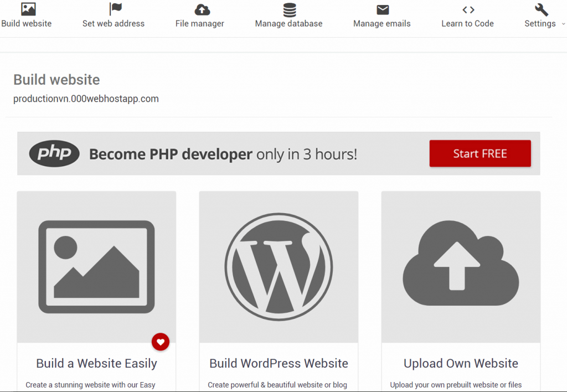This screenshot has width=567, height=392.
Task: Click the Manage emails envelope icon
Action: [x=383, y=10]
